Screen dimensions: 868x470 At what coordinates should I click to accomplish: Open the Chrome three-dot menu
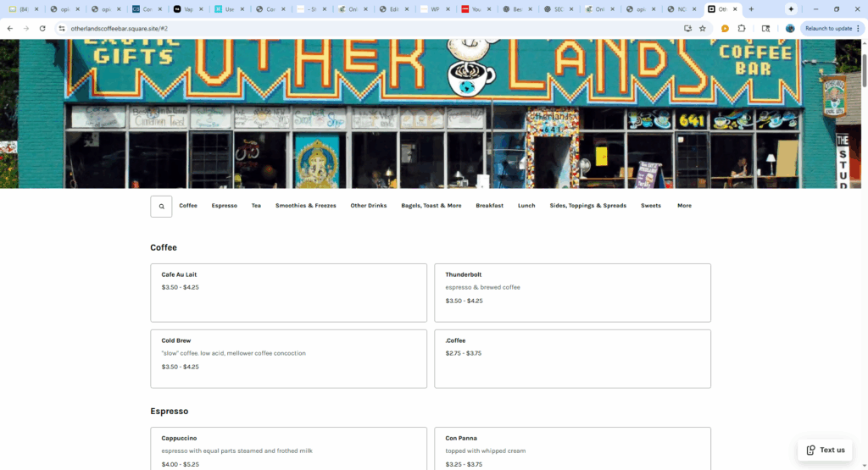859,28
